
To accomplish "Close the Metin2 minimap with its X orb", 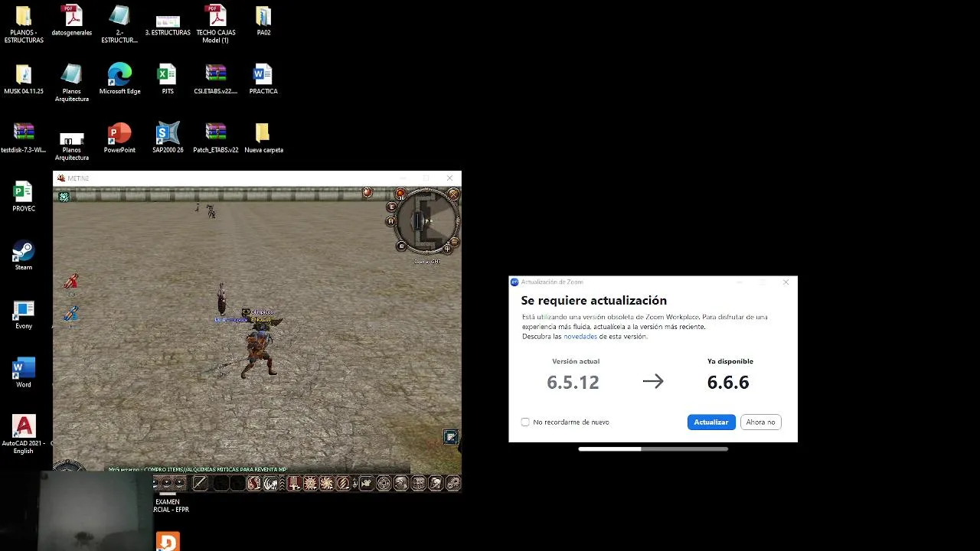I will [x=453, y=194].
